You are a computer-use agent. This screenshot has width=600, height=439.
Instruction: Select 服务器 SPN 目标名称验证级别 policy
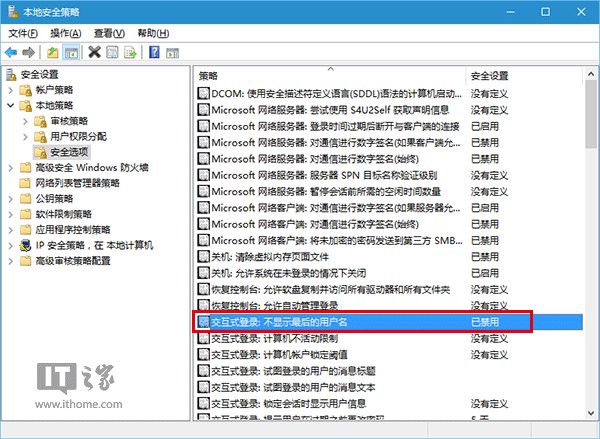point(390,175)
